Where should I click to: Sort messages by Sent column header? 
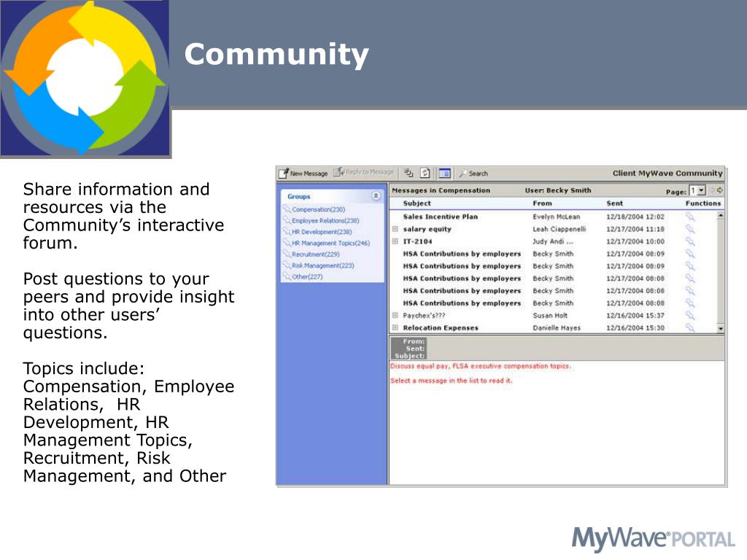point(614,203)
